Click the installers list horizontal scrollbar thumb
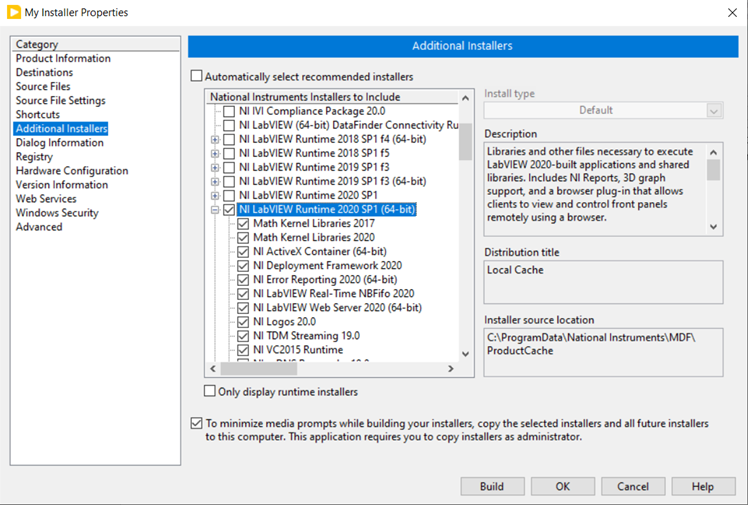 point(259,369)
